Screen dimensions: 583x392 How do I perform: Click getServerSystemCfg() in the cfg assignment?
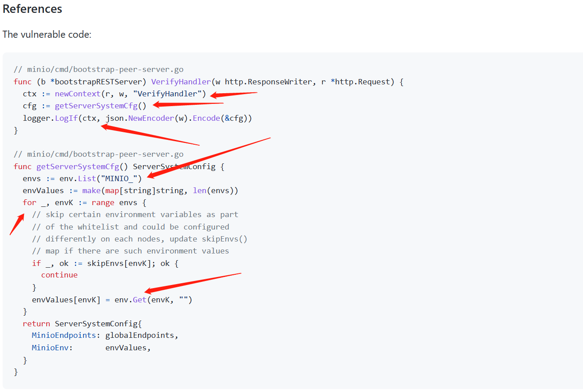point(100,106)
